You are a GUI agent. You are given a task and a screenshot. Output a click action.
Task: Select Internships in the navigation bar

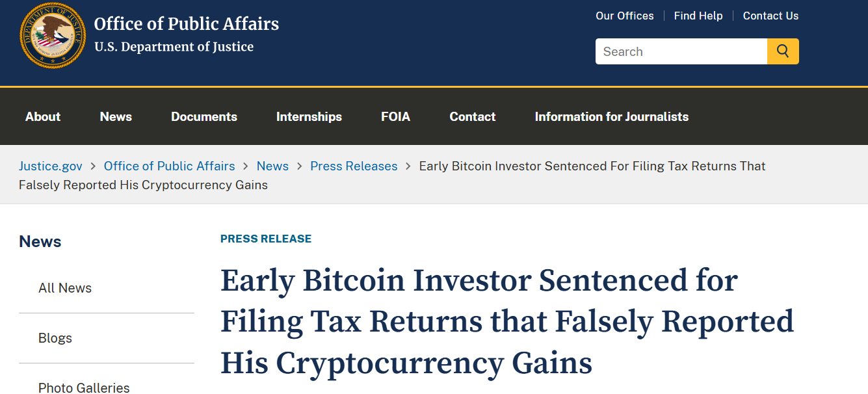pyautogui.click(x=309, y=116)
